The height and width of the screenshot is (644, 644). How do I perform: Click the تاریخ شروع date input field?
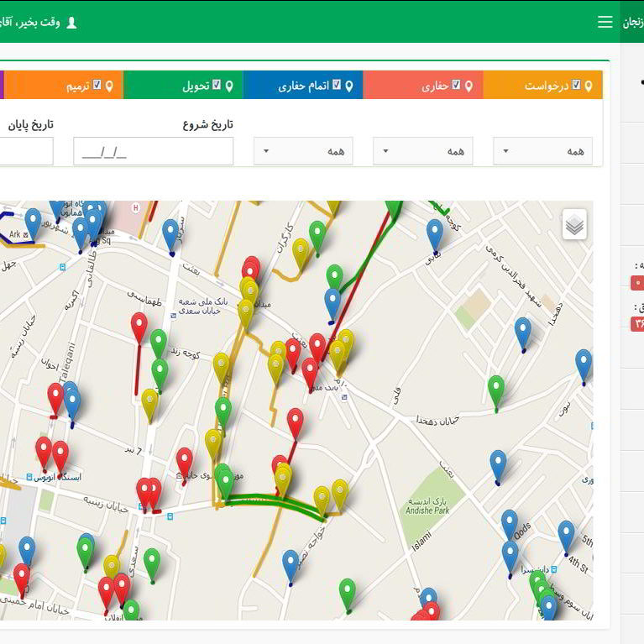click(153, 151)
